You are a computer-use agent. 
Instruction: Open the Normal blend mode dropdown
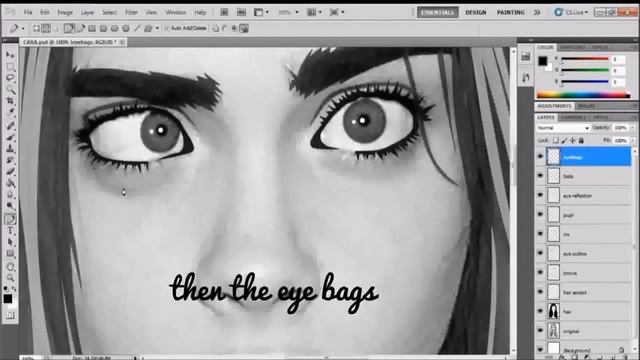click(x=563, y=128)
